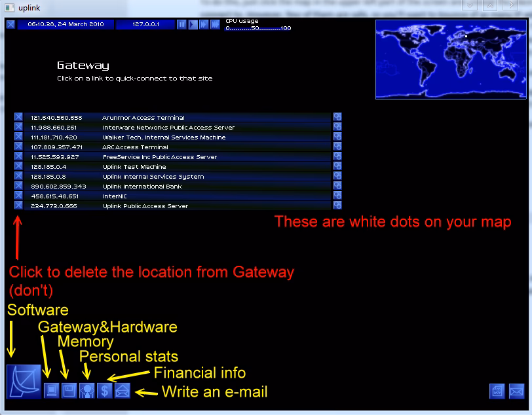Open Gateway and Hardware info
This screenshot has height=415, width=532.
click(x=52, y=391)
